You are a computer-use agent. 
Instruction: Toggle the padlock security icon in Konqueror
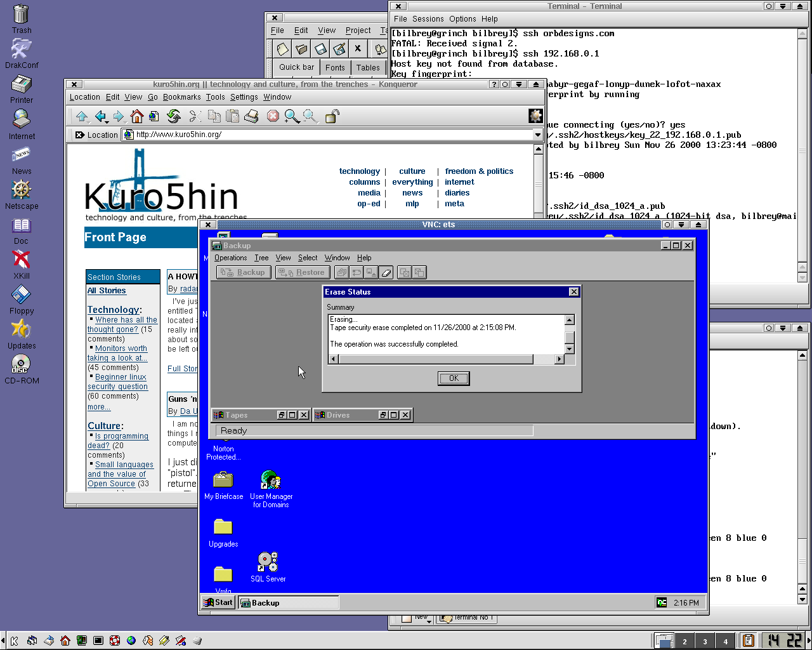pos(332,116)
